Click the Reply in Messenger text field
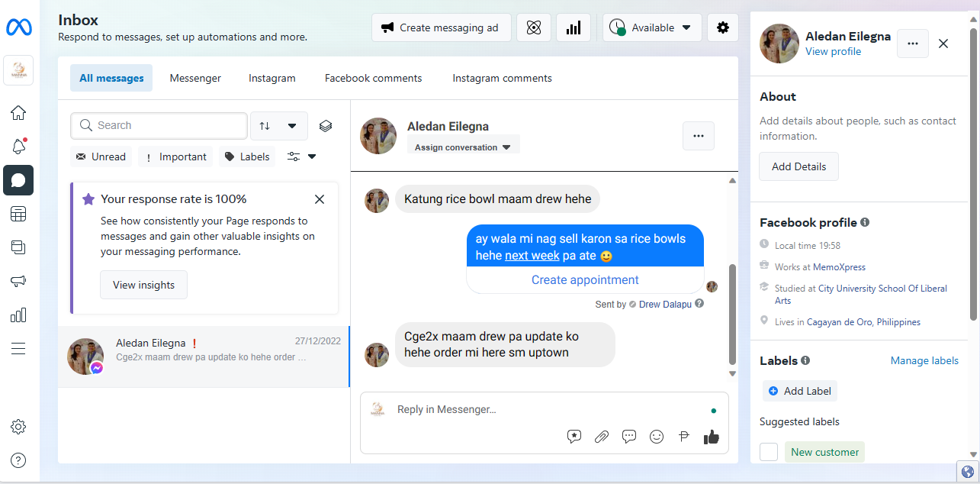Viewport: 980px width, 484px height. [545, 410]
